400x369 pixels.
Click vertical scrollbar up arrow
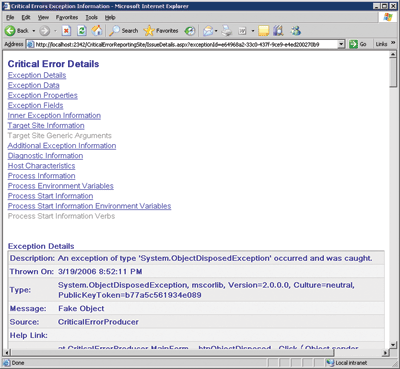click(x=393, y=54)
